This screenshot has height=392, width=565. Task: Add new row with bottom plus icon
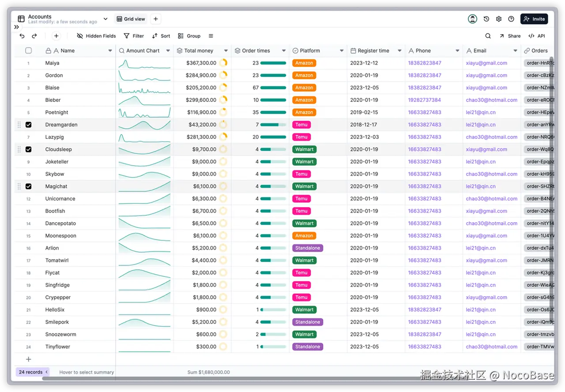tap(29, 359)
